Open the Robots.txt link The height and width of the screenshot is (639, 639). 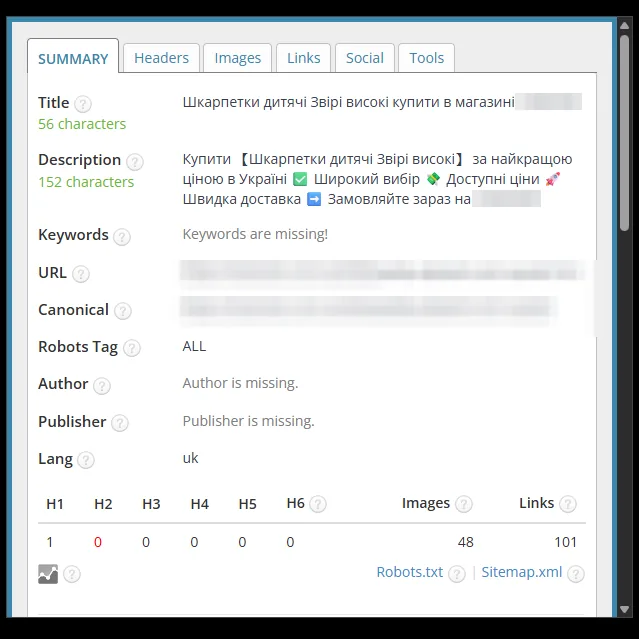(x=410, y=572)
